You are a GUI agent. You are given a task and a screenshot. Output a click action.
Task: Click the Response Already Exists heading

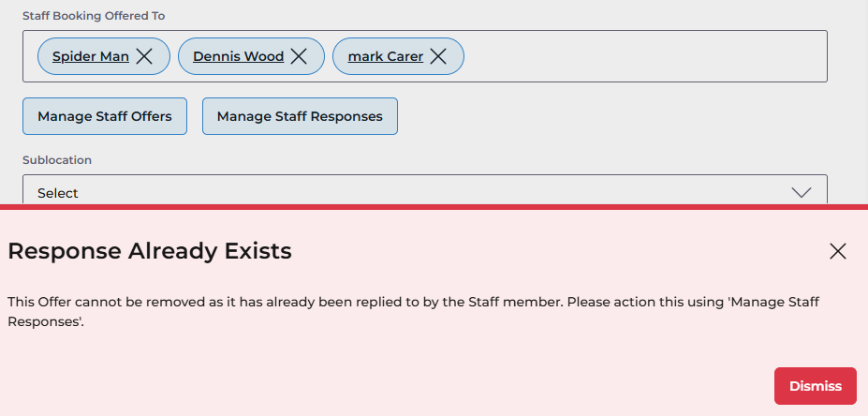[150, 251]
